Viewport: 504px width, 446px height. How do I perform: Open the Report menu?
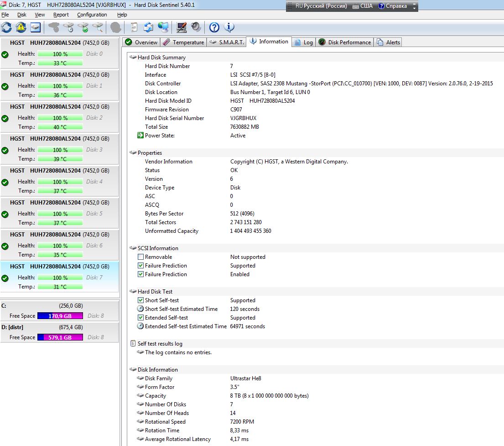tap(61, 15)
